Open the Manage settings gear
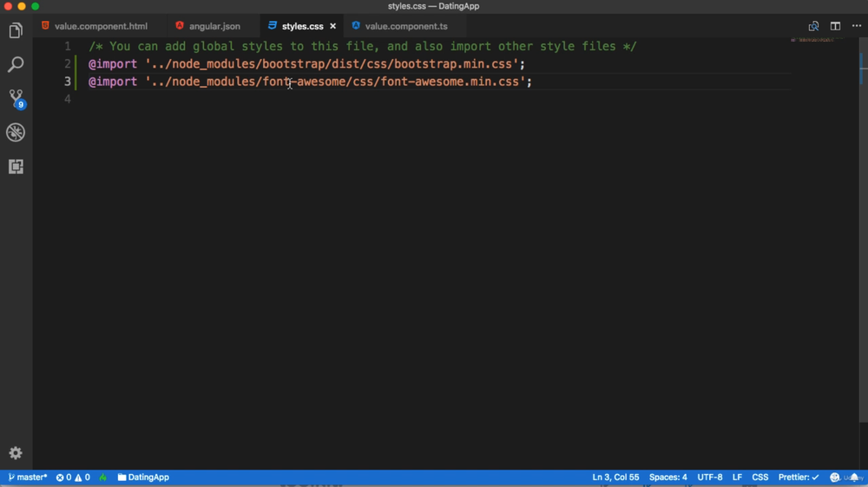Viewport: 868px width, 487px height. pos(16,452)
